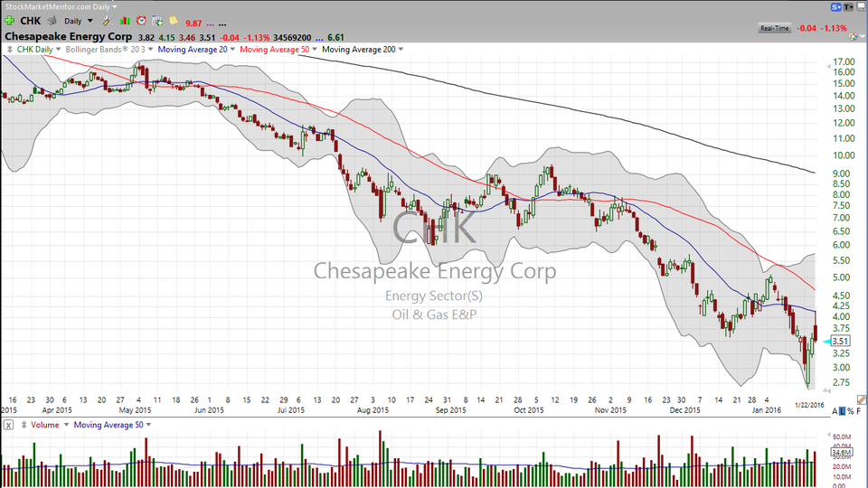The height and width of the screenshot is (488, 868).
Task: Select the F scale toggle
Action: coord(859,411)
